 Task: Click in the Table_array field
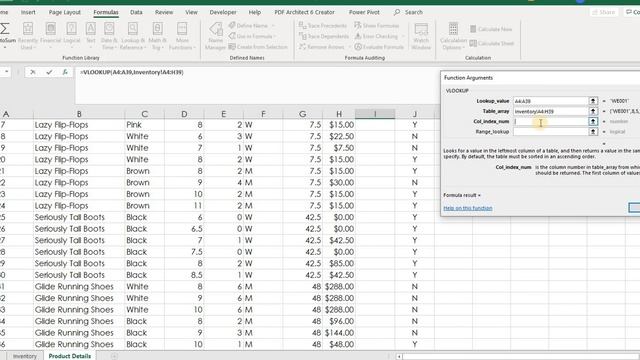click(x=550, y=111)
